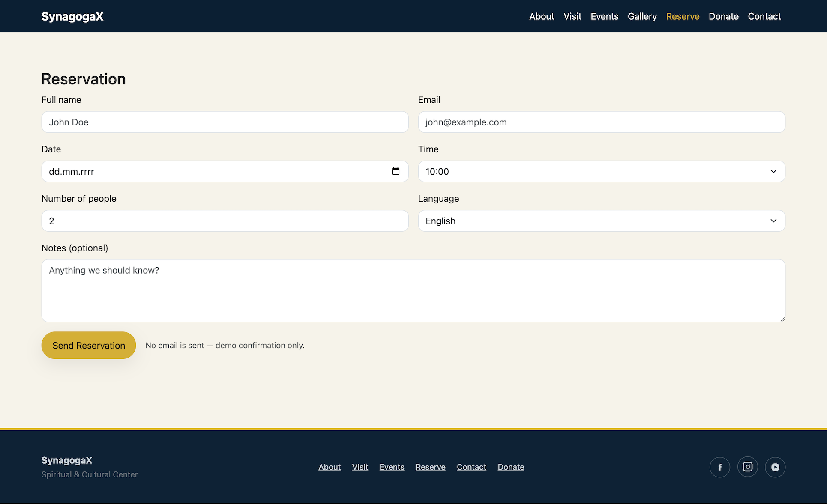Open the Instagram icon link
827x504 pixels.
[747, 467]
